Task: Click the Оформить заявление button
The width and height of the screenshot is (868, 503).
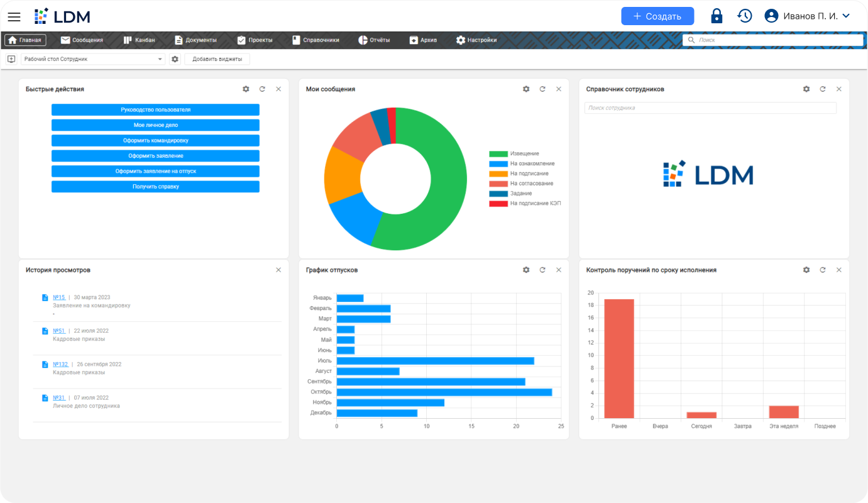Action: tap(155, 156)
